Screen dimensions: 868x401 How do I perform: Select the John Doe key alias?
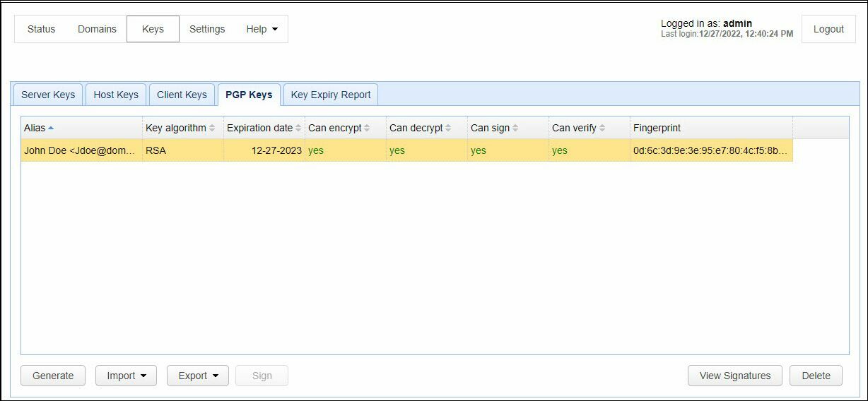tap(80, 150)
